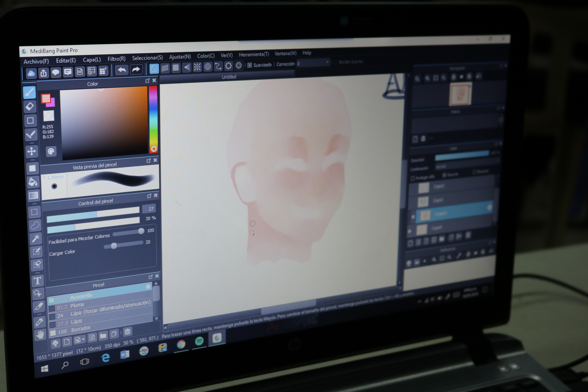
Task: Open the Capa(L) menu
Action: [92, 60]
